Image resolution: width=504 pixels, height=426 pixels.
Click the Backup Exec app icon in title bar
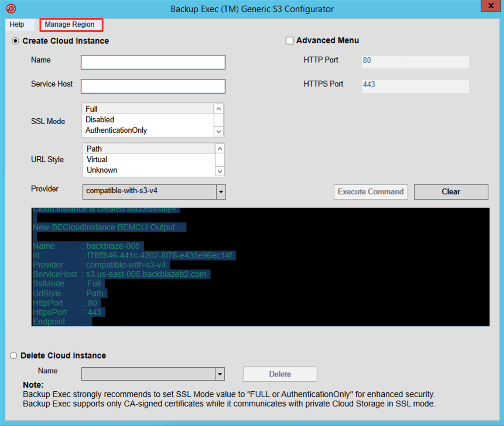coord(11,9)
